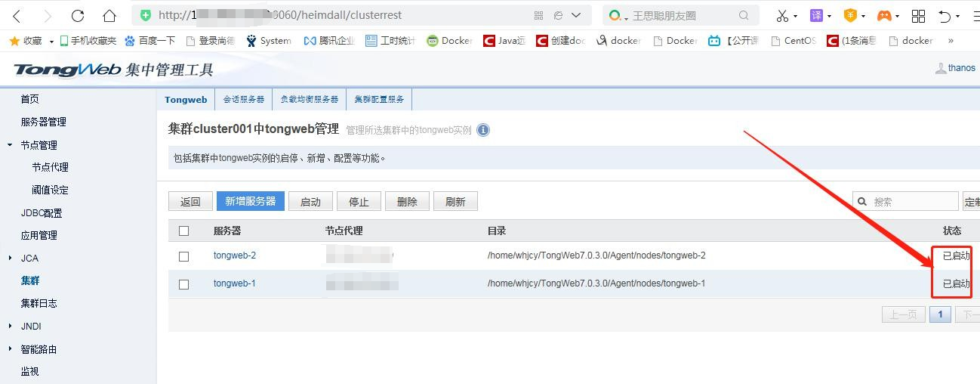
Task: Click the search box in browser toolbar
Action: [x=680, y=15]
